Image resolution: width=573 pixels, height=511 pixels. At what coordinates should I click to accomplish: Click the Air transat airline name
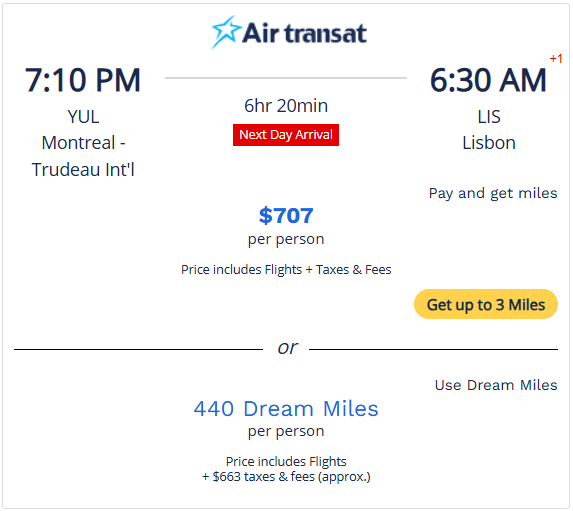tap(304, 33)
